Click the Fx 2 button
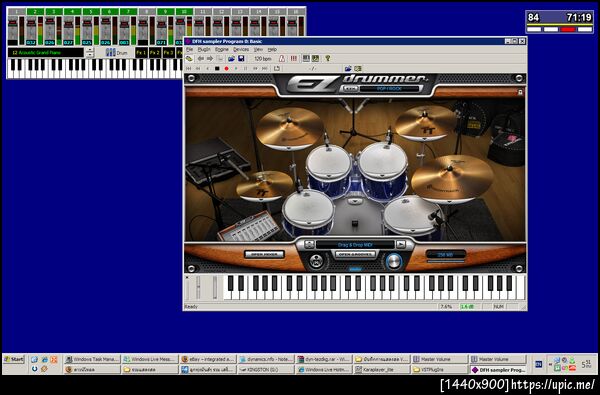 (x=155, y=52)
